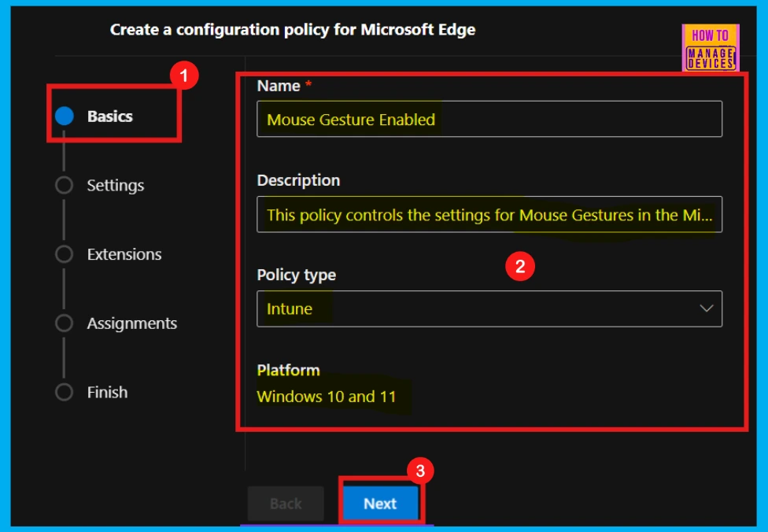Click the greyed-out Back button

[286, 504]
